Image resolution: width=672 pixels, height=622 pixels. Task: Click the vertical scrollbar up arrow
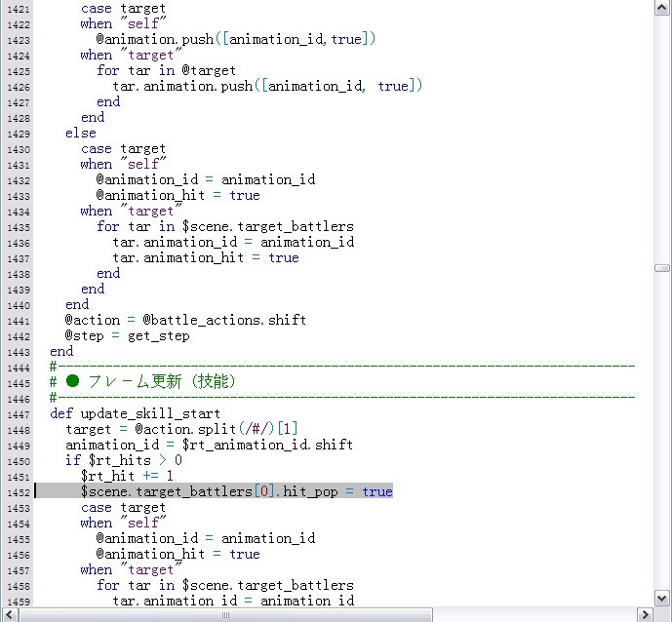[661, 8]
